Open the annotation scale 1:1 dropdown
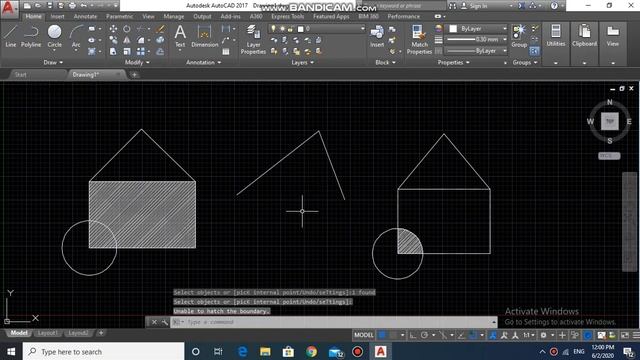The image size is (640, 360). point(529,335)
